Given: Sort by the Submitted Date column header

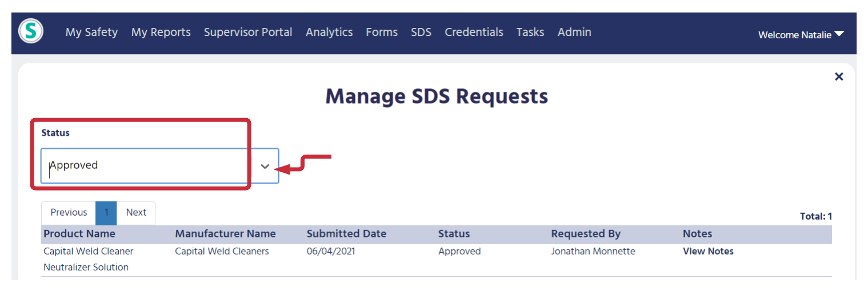Looking at the screenshot, I should click(x=346, y=234).
